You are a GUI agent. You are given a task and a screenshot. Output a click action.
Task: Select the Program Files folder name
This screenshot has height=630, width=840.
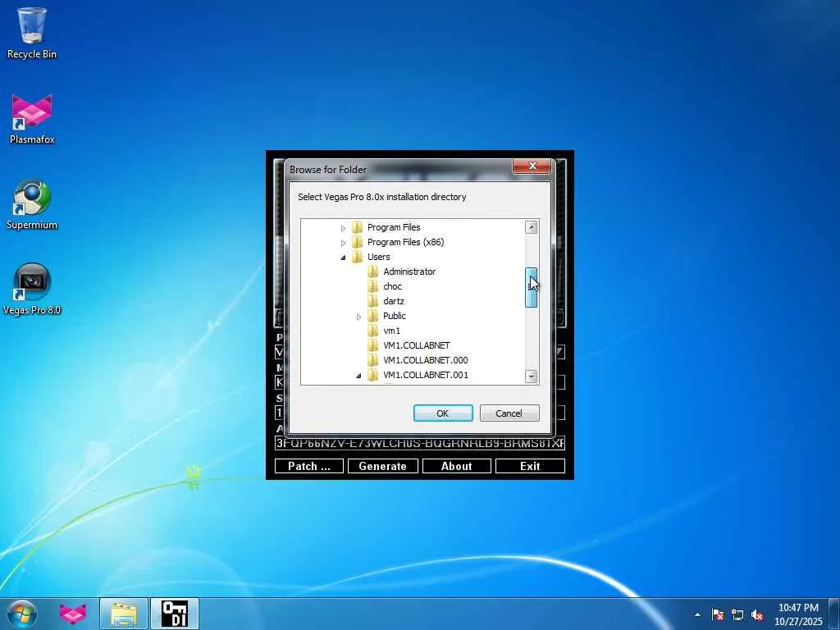pos(394,227)
